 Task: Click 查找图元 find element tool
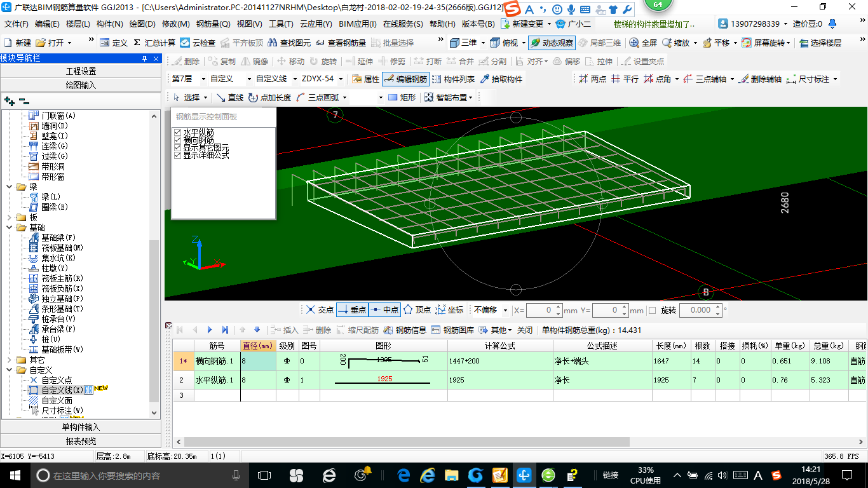tap(289, 43)
